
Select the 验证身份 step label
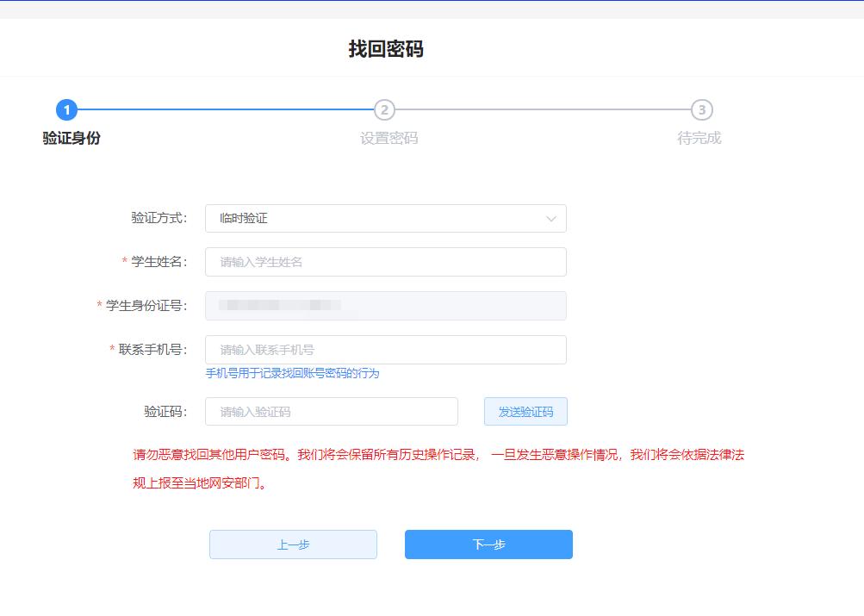coord(71,138)
